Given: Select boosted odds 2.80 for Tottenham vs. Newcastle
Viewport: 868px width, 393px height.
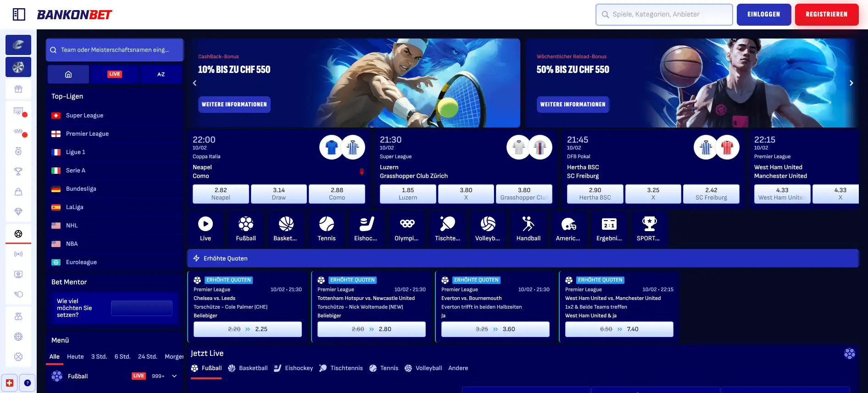Looking at the screenshot, I should point(372,329).
